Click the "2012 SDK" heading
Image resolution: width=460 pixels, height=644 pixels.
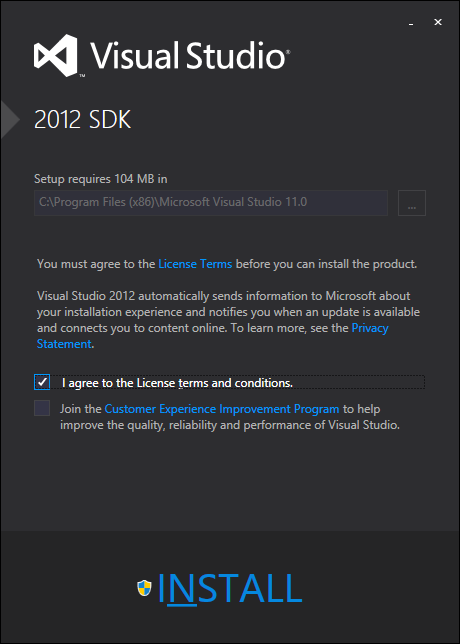(x=83, y=120)
